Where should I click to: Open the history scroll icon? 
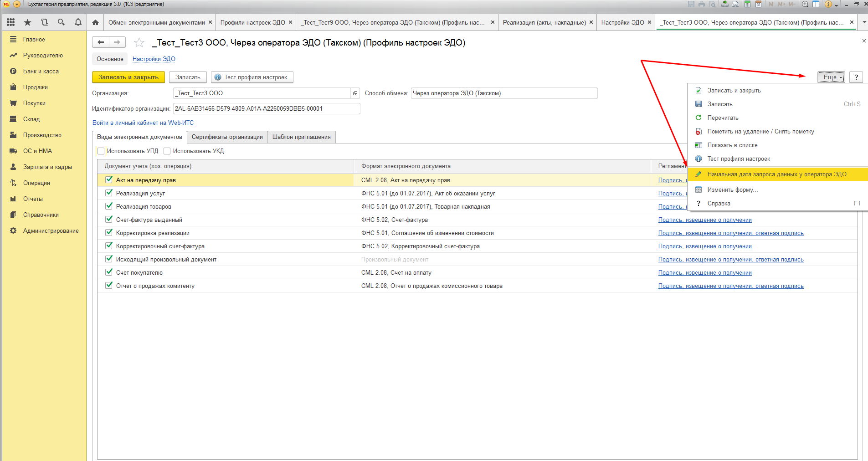coord(44,22)
